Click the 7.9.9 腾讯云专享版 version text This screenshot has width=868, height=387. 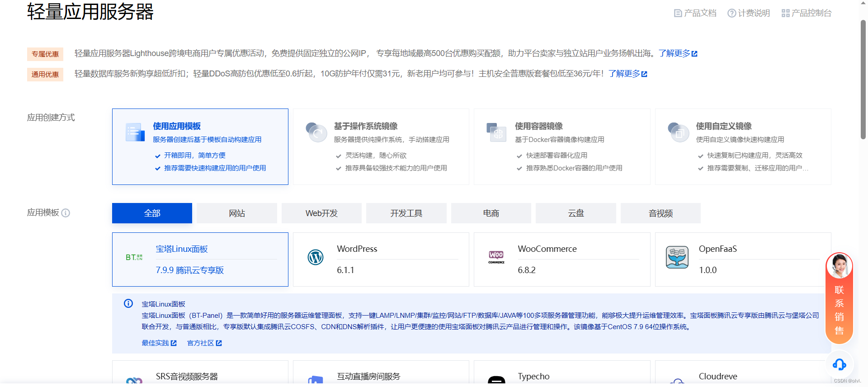190,270
